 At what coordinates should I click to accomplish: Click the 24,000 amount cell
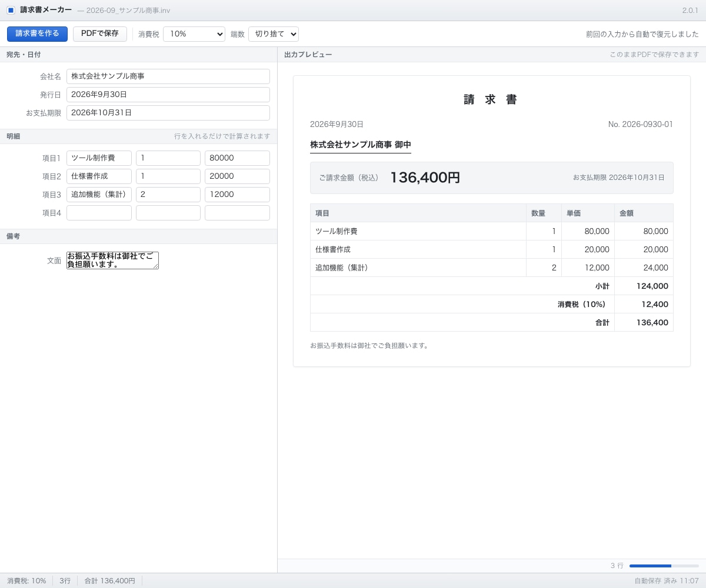(644, 268)
